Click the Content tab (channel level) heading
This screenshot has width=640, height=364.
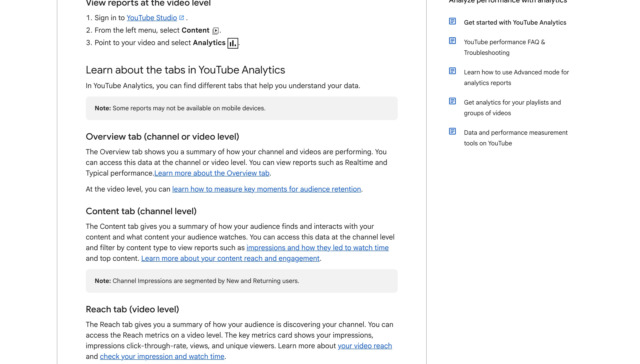click(x=141, y=211)
